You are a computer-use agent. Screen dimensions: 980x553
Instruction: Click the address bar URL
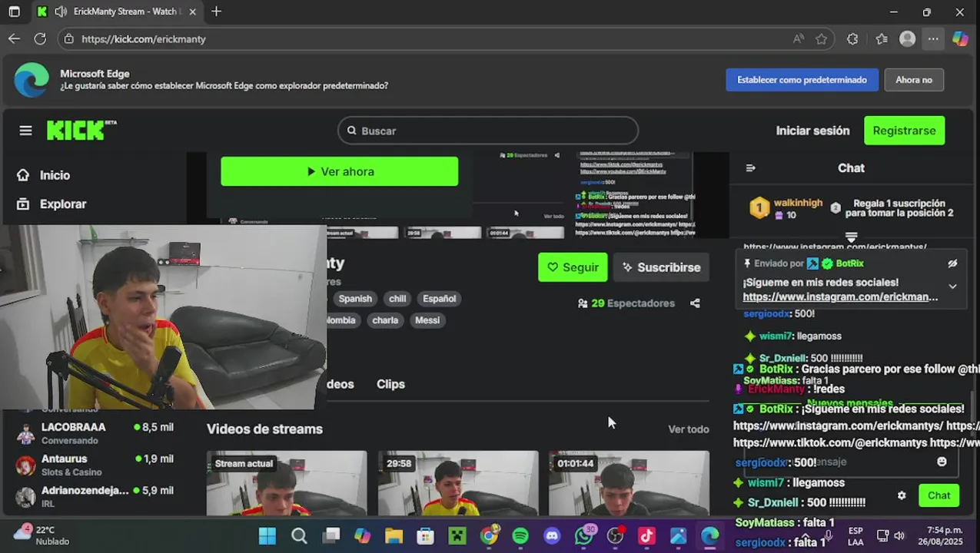point(144,38)
